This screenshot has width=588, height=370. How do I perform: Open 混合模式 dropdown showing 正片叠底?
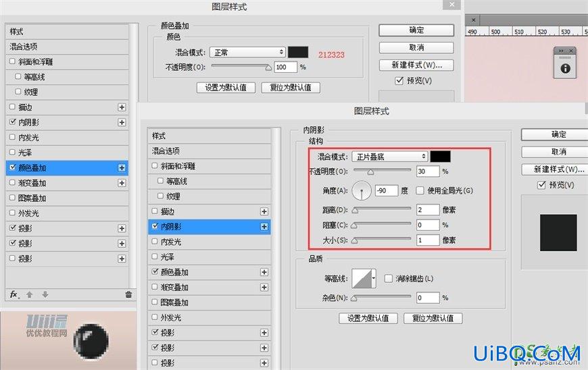click(389, 157)
